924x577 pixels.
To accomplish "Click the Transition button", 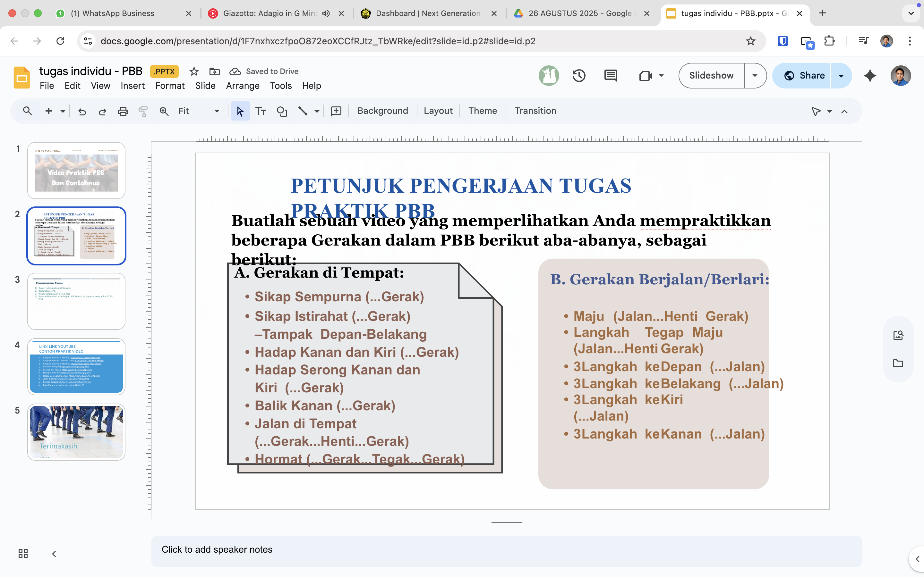I will click(x=535, y=111).
